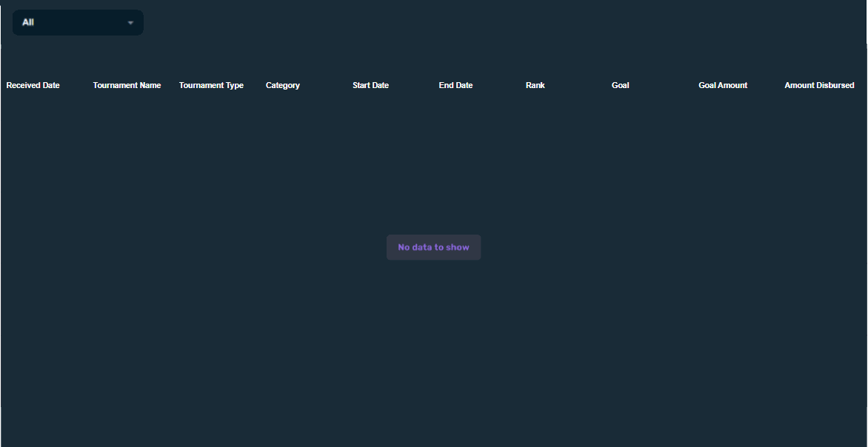Click the No data to show message
868x447 pixels.
point(433,247)
